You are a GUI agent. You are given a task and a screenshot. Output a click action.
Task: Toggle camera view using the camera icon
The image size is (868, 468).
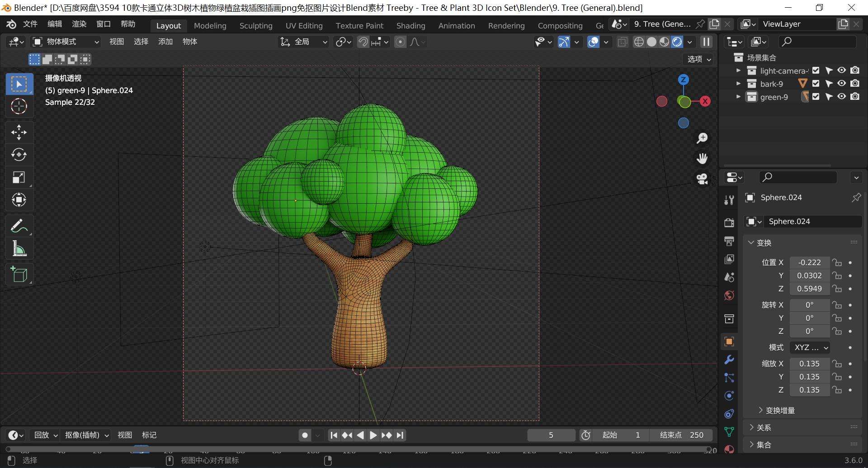pyautogui.click(x=702, y=179)
